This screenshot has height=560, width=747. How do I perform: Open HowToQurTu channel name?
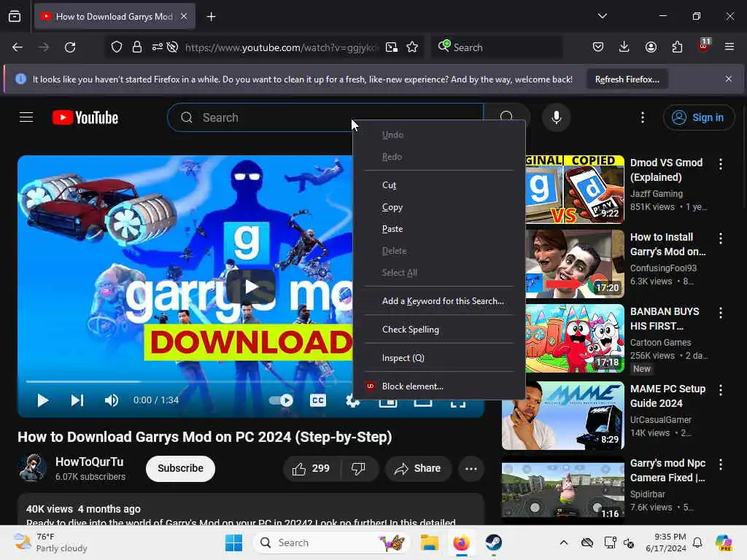coord(89,462)
